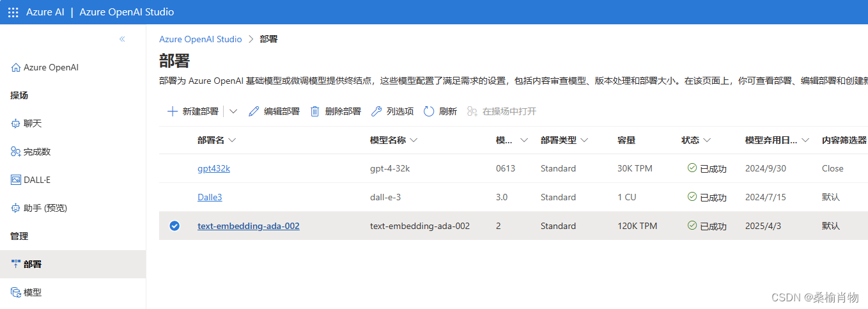Screen dimensions: 868x309
Task: Click the 内容筛选器 column header
Action: click(x=844, y=140)
